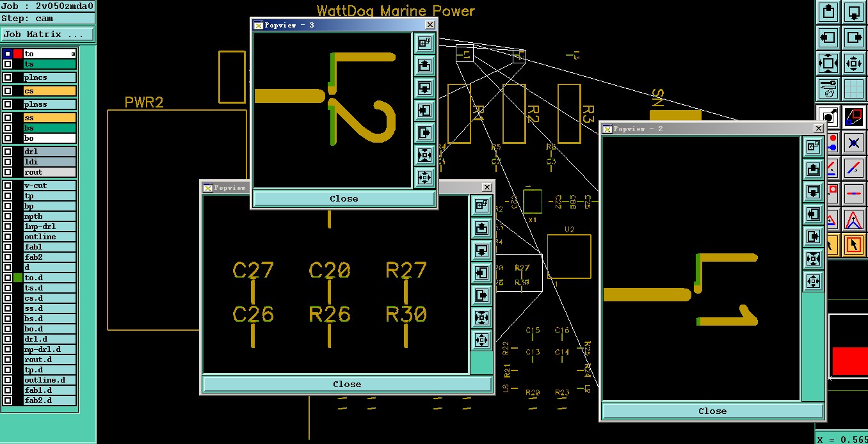Select the mp-drl.d layer name

point(50,349)
